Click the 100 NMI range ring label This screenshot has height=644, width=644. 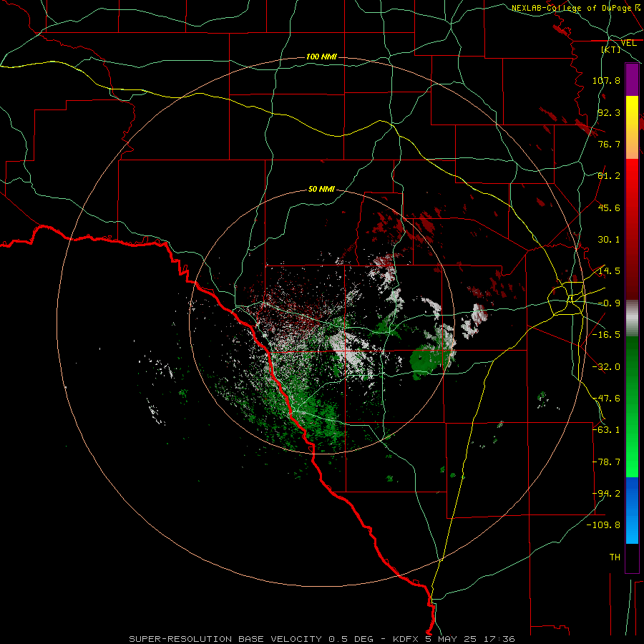321,57
